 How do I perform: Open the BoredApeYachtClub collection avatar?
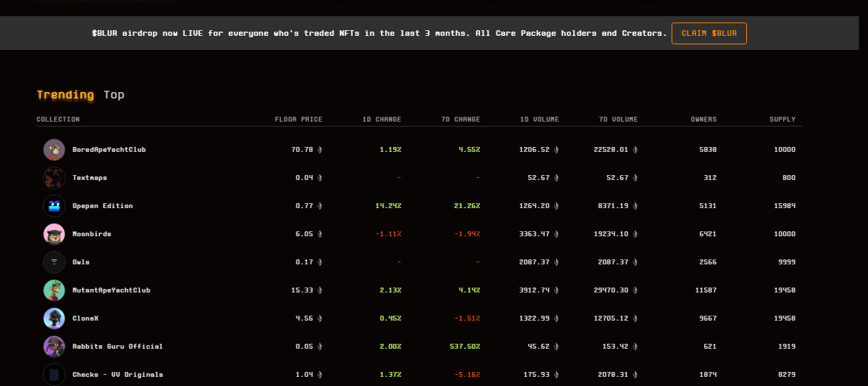click(54, 150)
